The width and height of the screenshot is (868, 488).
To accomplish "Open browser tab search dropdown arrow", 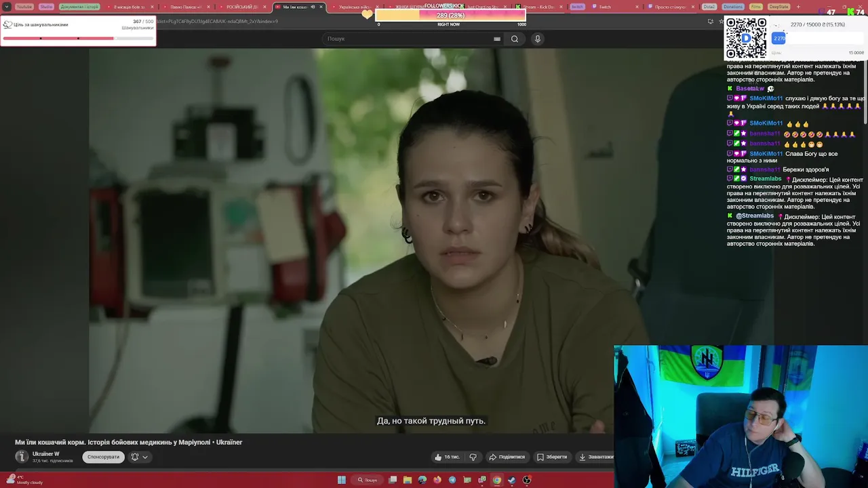I will coord(7,7).
